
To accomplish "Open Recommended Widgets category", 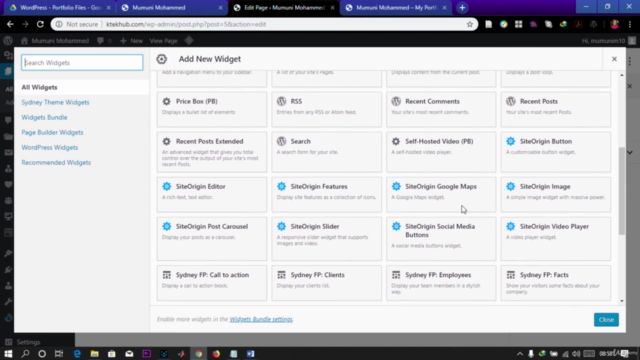I will (56, 163).
